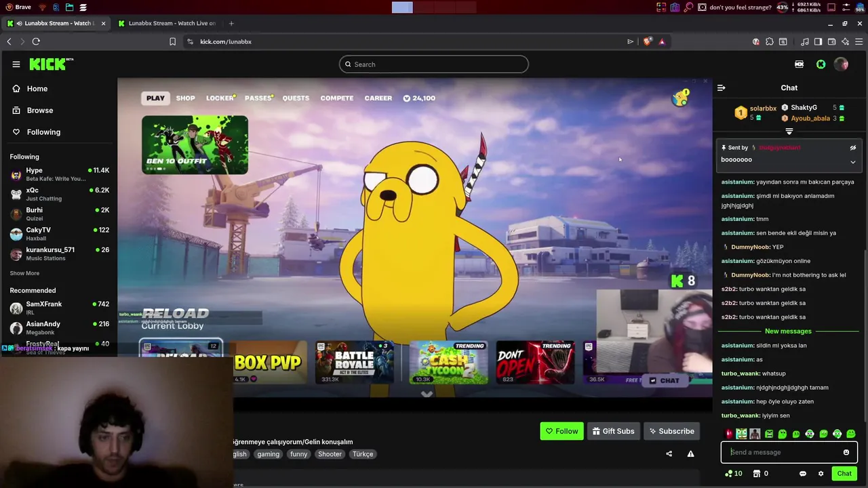Insert the red quick emote

(x=730, y=434)
